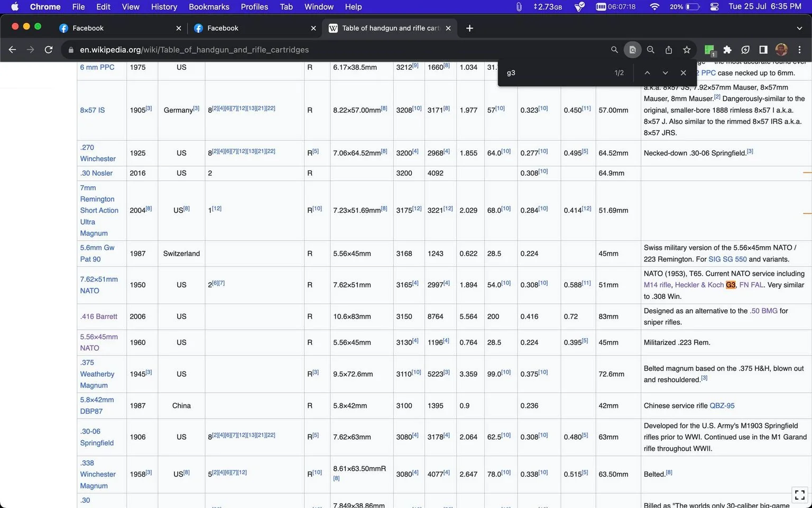Close the find bar
Screen dimensions: 812x508
[x=683, y=73]
